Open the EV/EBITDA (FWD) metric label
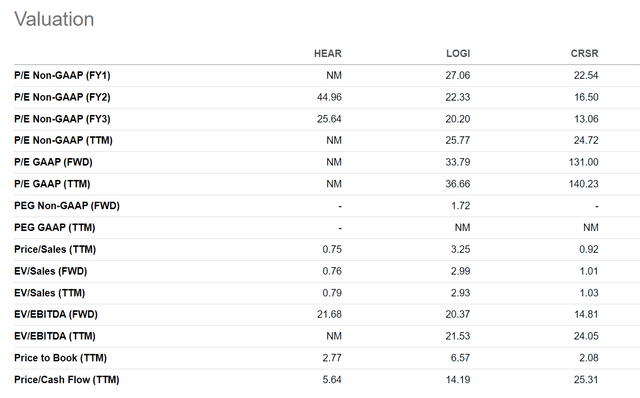640x398 pixels. [x=56, y=314]
